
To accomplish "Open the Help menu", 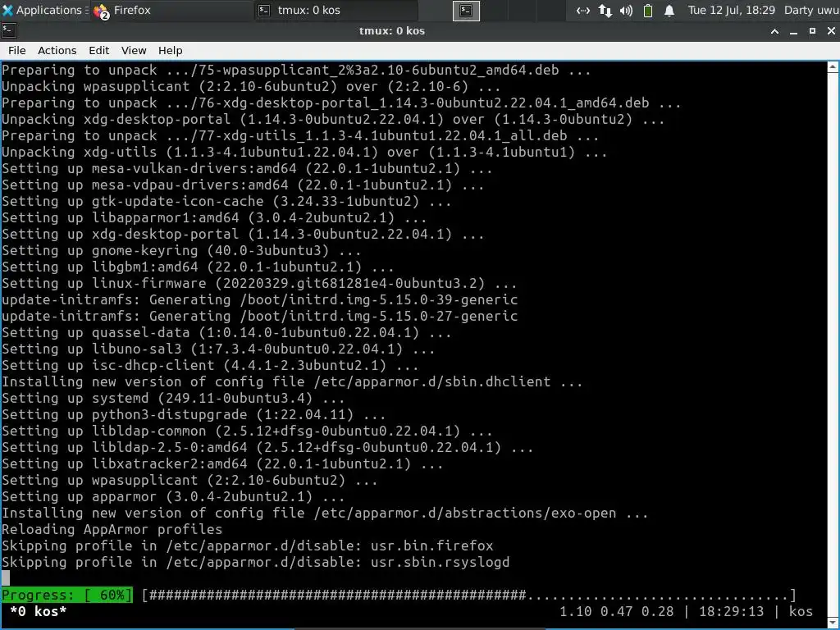I will (x=171, y=50).
